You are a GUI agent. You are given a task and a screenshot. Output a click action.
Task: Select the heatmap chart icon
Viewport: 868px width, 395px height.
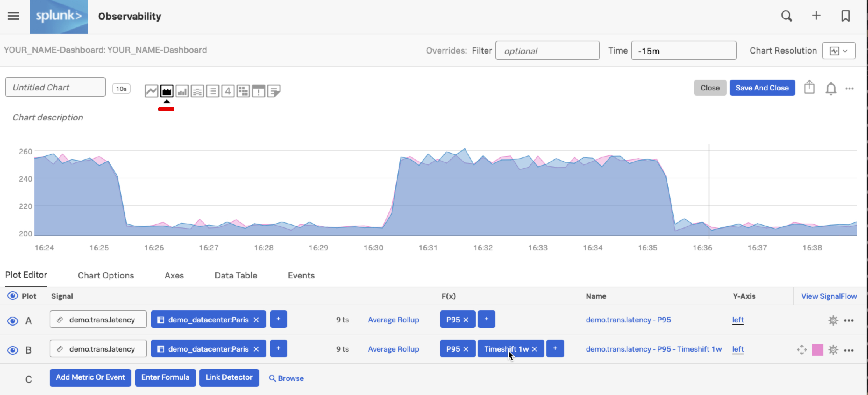point(243,90)
